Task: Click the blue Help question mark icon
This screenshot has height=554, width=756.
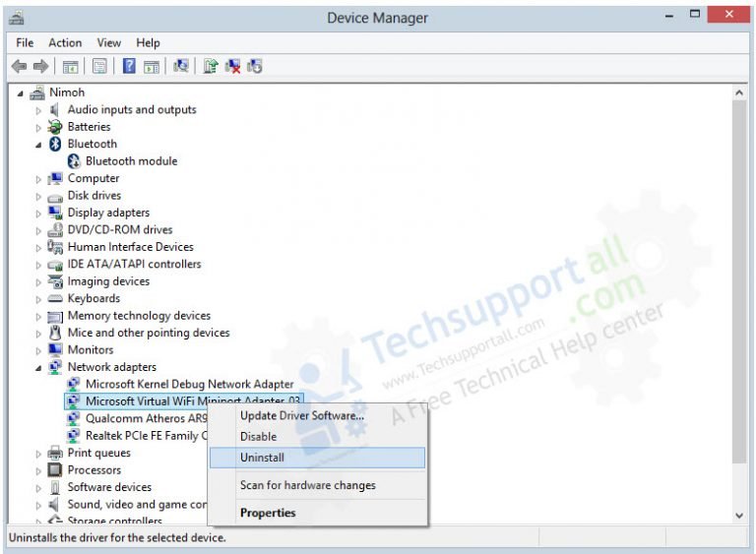Action: pos(129,66)
